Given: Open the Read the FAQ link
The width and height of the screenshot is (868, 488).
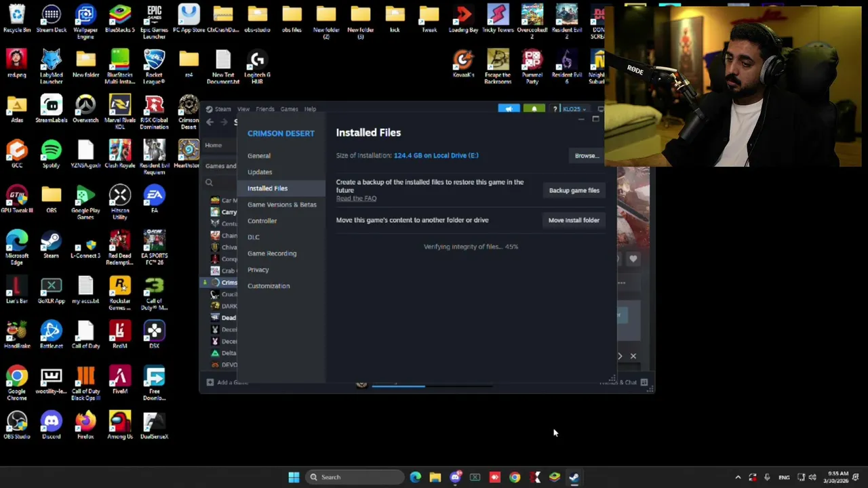Looking at the screenshot, I should [356, 199].
